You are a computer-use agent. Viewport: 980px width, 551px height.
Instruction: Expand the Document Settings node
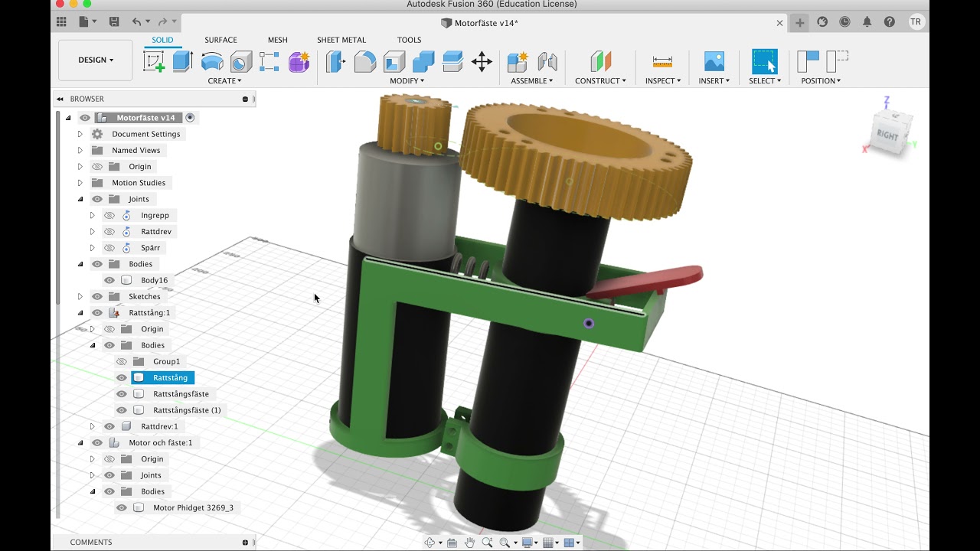tap(80, 134)
